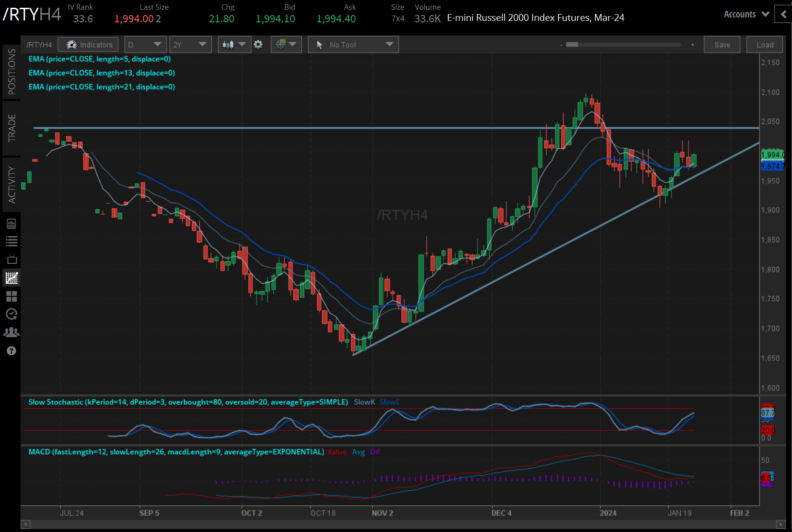This screenshot has width=792, height=532.
Task: Open the four-square dashboard layout icon
Action: 12,296
